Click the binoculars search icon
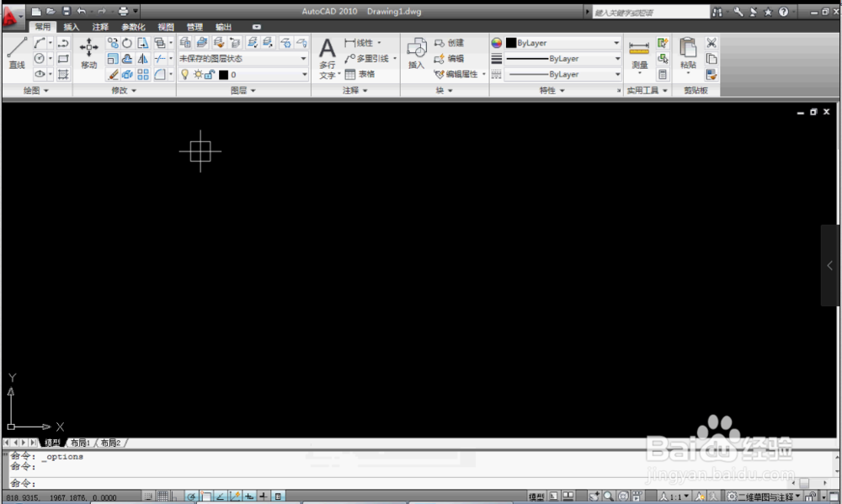Image resolution: width=842 pixels, height=504 pixels. (717, 11)
